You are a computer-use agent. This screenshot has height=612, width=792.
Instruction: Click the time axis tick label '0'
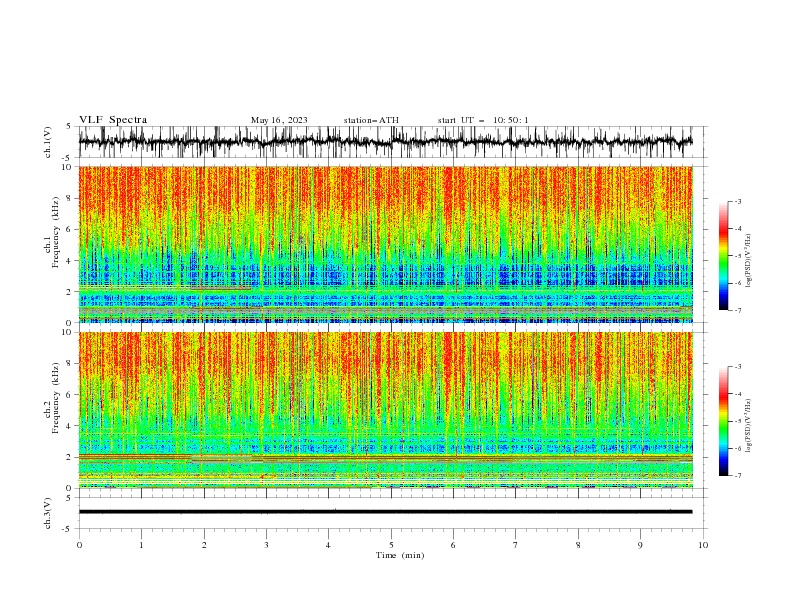coord(79,545)
